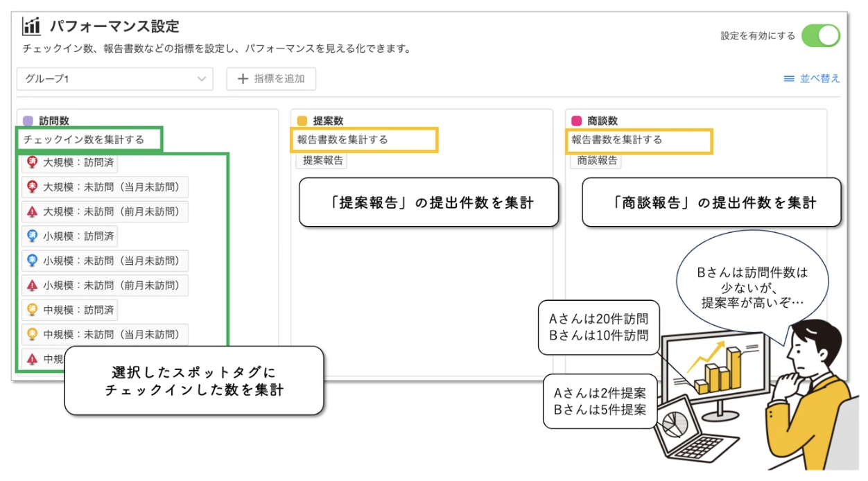Select the 大規模：未訪問（前月未訪問） tag

coord(105,211)
